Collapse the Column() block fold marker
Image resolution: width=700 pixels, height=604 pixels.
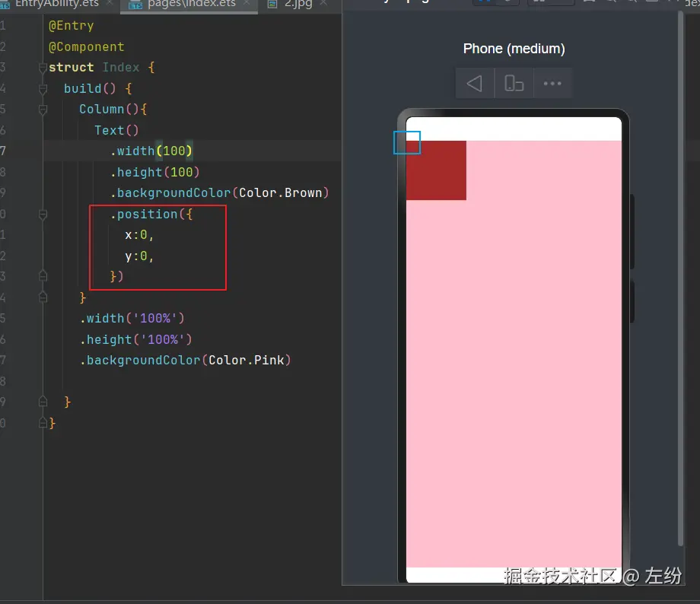point(43,110)
